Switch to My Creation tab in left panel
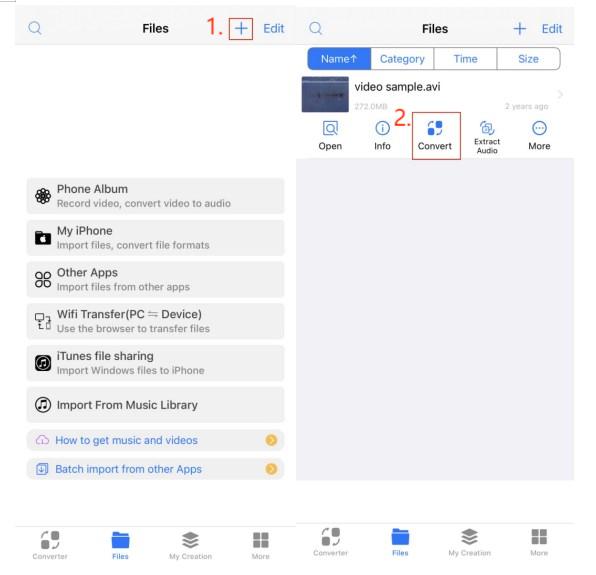This screenshot has width=596, height=575. click(190, 545)
